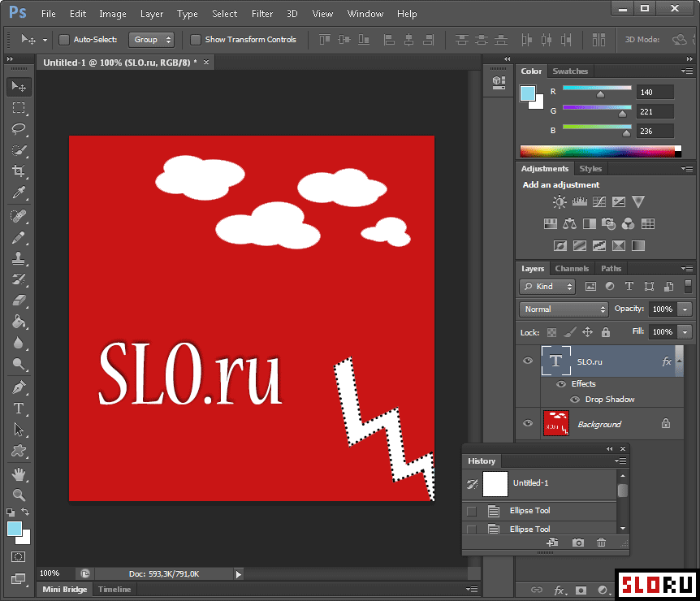Select the Lasso tool
The width and height of the screenshot is (700, 601).
19,129
